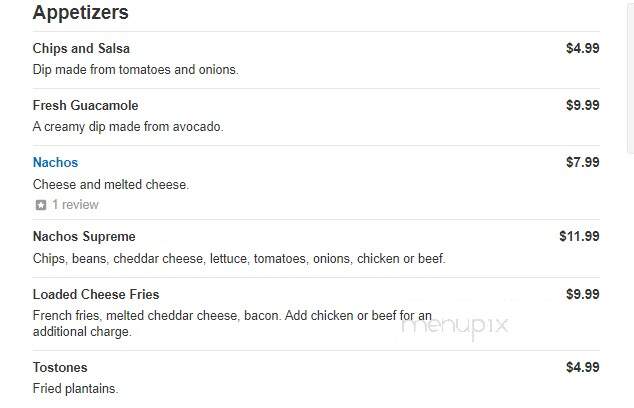
Task: Click the $7.99 Nachos price
Action: pos(583,162)
